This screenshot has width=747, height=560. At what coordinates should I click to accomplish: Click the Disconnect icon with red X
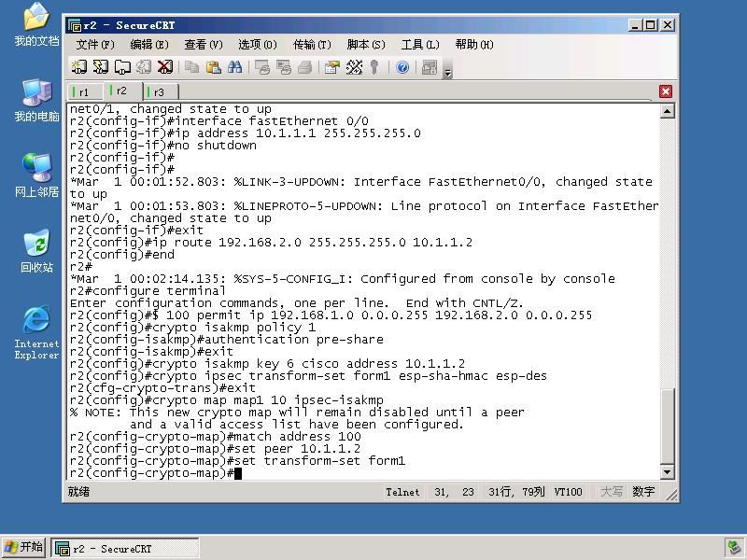click(165, 67)
